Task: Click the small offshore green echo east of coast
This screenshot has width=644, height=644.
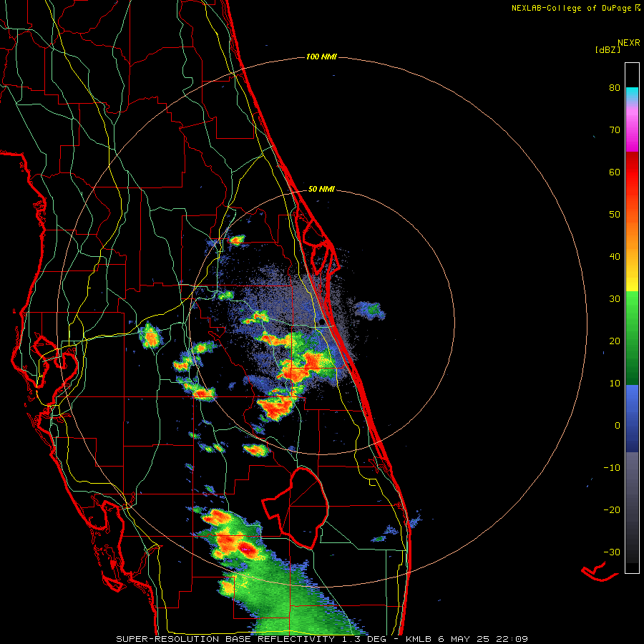Action: [371, 310]
